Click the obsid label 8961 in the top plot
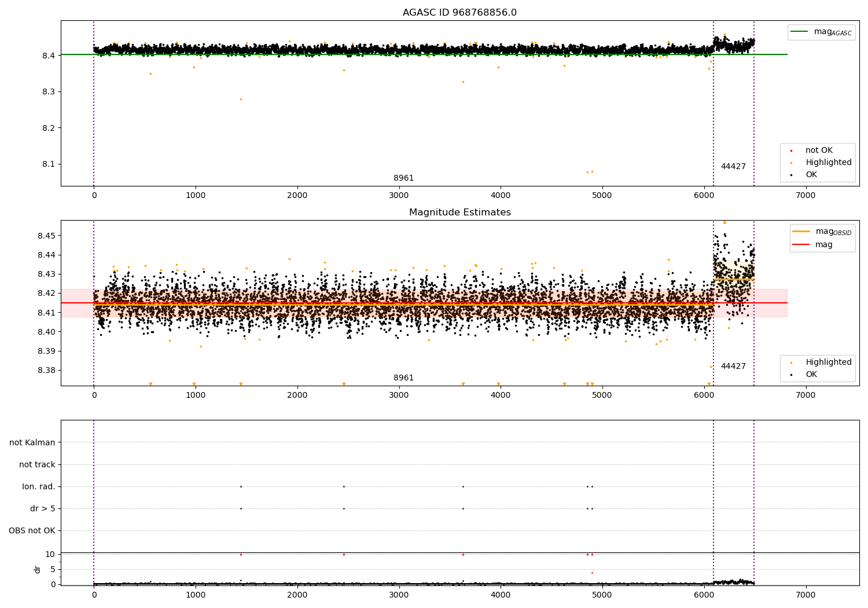The width and height of the screenshot is (868, 608). pos(403,178)
